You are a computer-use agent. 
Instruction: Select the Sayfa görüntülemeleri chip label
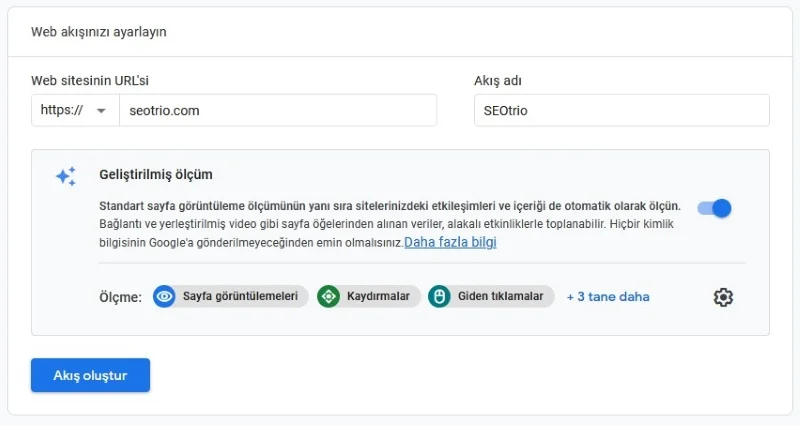tap(240, 297)
